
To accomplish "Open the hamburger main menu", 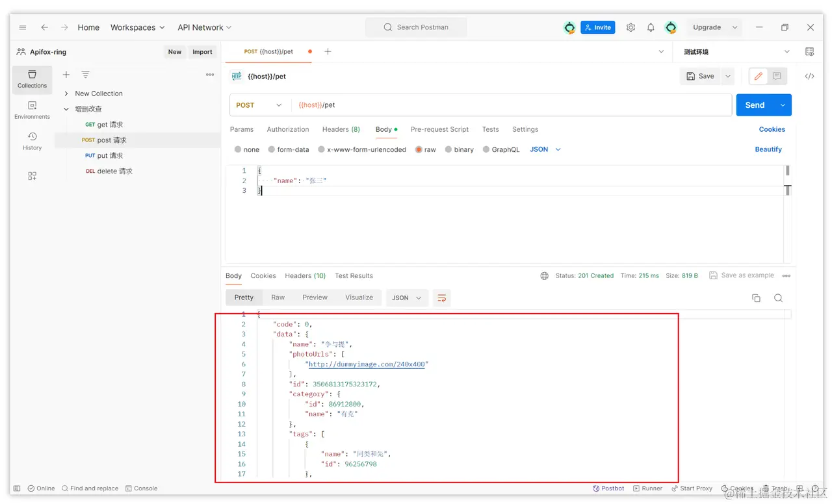I will 23,27.
